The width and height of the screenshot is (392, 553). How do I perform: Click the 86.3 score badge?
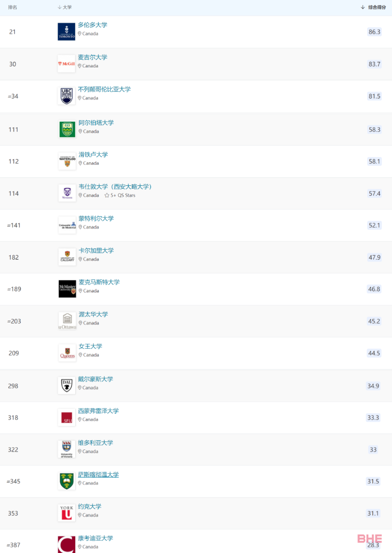pos(374,32)
